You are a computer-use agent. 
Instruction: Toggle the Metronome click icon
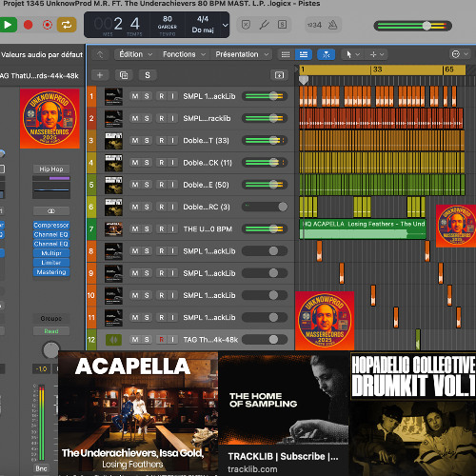(332, 25)
